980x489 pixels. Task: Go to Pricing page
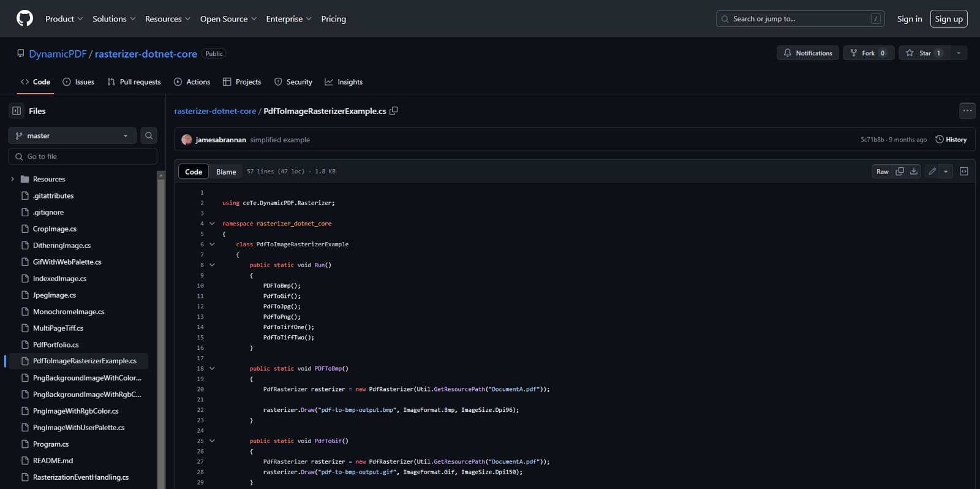[x=333, y=19]
